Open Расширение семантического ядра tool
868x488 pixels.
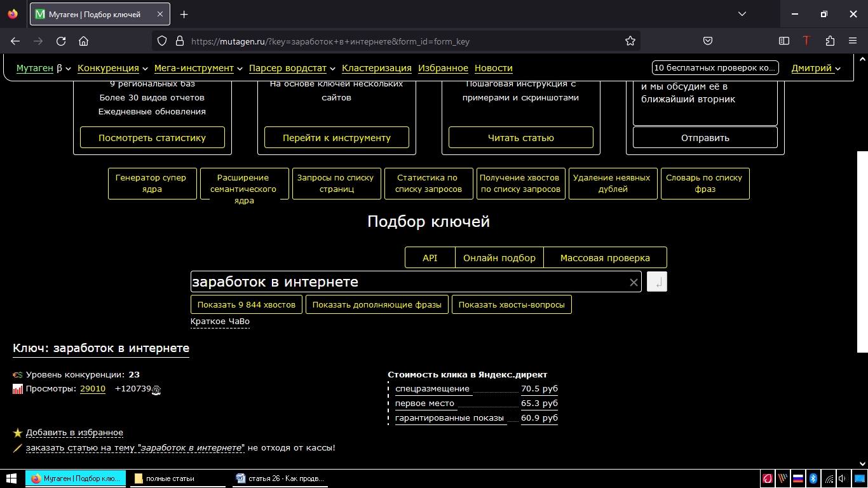tap(245, 184)
